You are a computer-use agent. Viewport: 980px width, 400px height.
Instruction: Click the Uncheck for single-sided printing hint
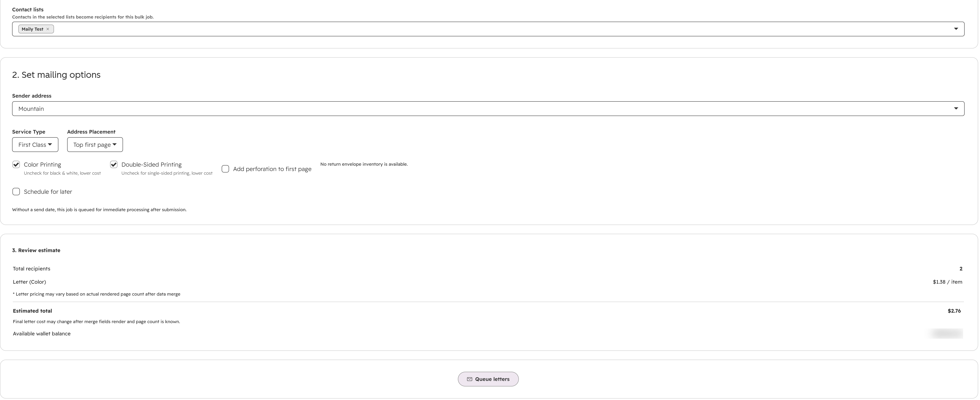[167, 173]
